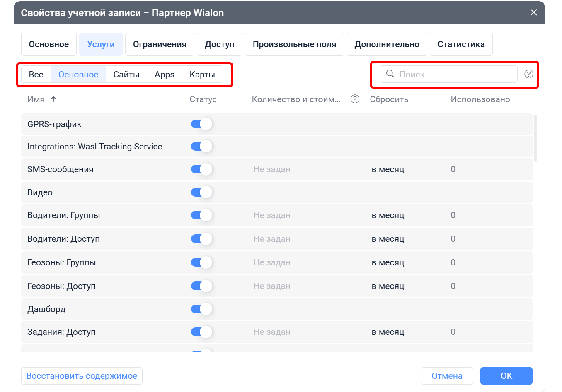
Task: Click the GPRS-трафик service name
Action: pyautogui.click(x=54, y=124)
